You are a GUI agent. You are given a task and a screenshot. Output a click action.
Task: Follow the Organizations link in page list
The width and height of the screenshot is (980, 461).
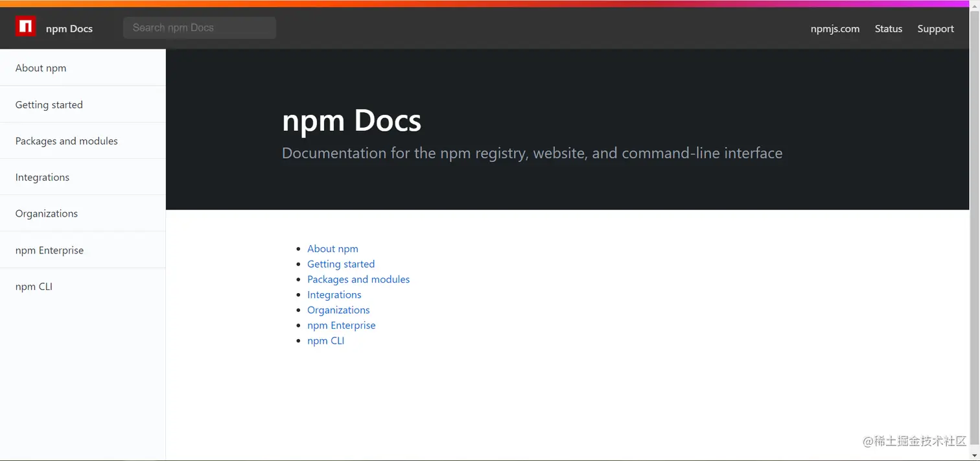point(338,310)
